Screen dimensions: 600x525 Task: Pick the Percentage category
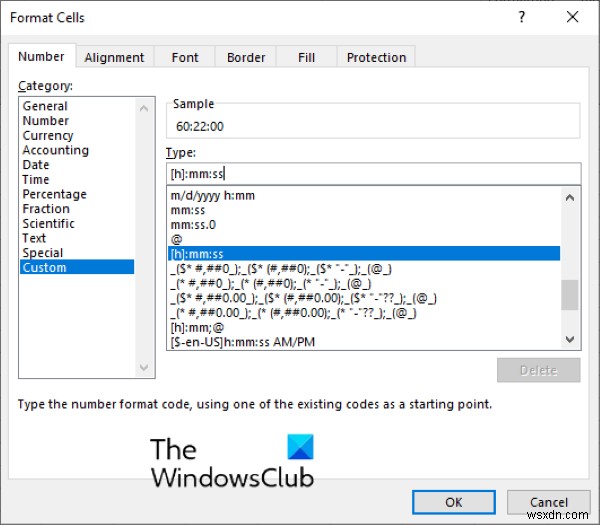pos(77,194)
